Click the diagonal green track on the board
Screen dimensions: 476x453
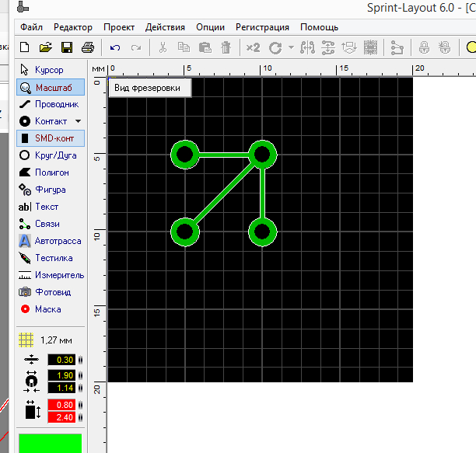click(224, 193)
